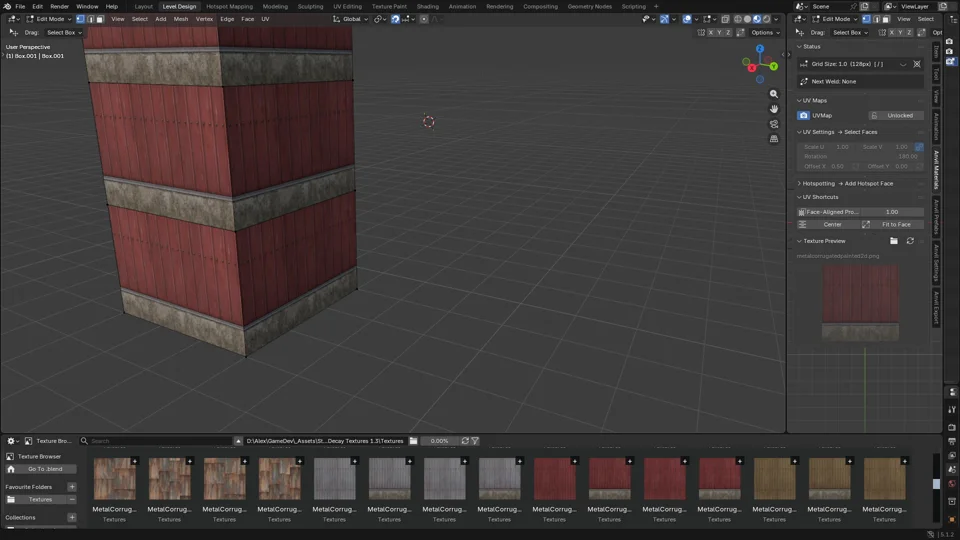
Task: Add a new Favourite Folder with plus
Action: point(72,487)
